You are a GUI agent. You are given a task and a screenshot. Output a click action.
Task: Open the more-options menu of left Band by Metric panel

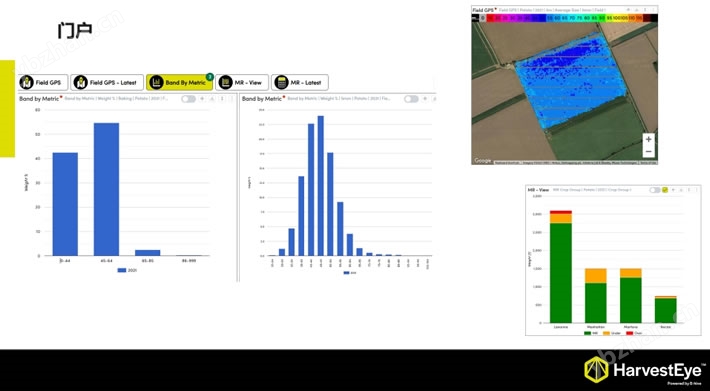222,99
